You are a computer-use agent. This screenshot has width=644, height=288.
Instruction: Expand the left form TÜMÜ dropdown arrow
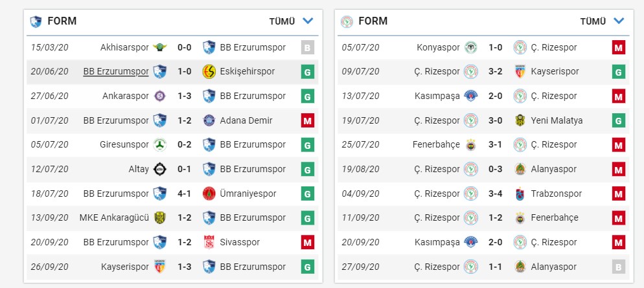[x=308, y=21]
